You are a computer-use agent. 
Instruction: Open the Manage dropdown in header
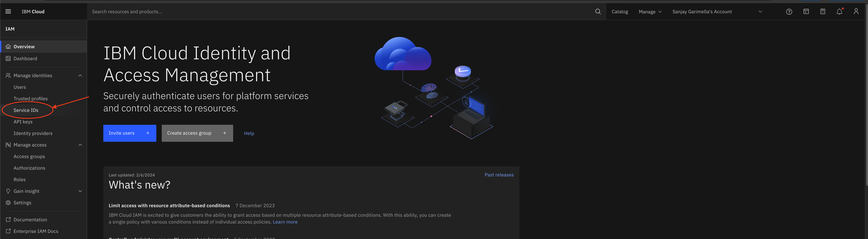point(650,11)
